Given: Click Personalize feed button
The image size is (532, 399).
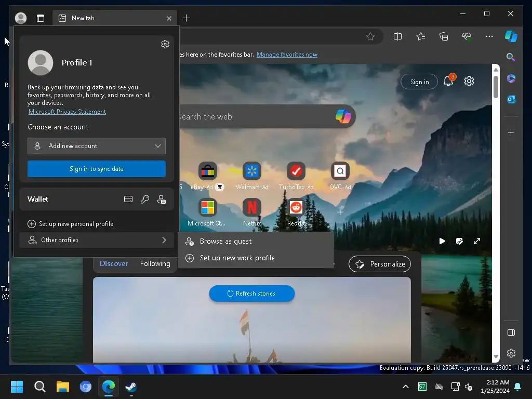Looking at the screenshot, I should 380,264.
